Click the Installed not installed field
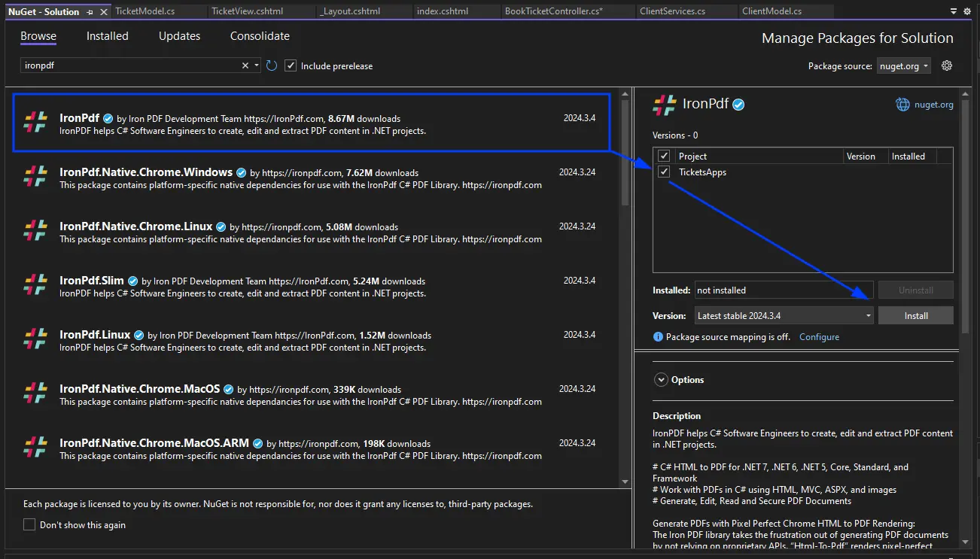Image resolution: width=980 pixels, height=559 pixels. pos(783,290)
